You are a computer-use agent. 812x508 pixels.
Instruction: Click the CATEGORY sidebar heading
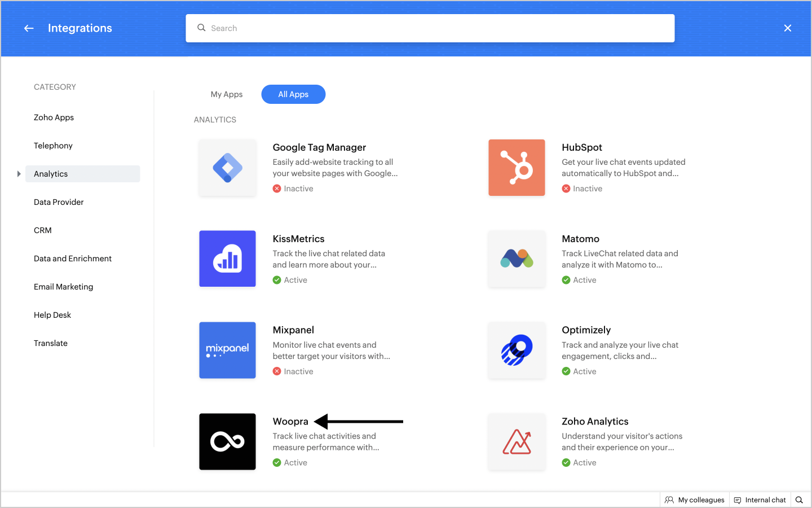pyautogui.click(x=55, y=87)
